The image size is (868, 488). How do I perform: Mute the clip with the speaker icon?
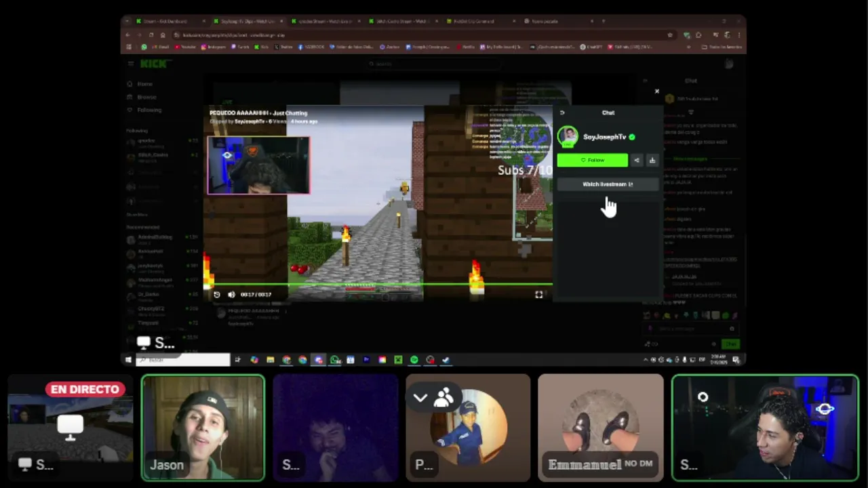tap(231, 294)
